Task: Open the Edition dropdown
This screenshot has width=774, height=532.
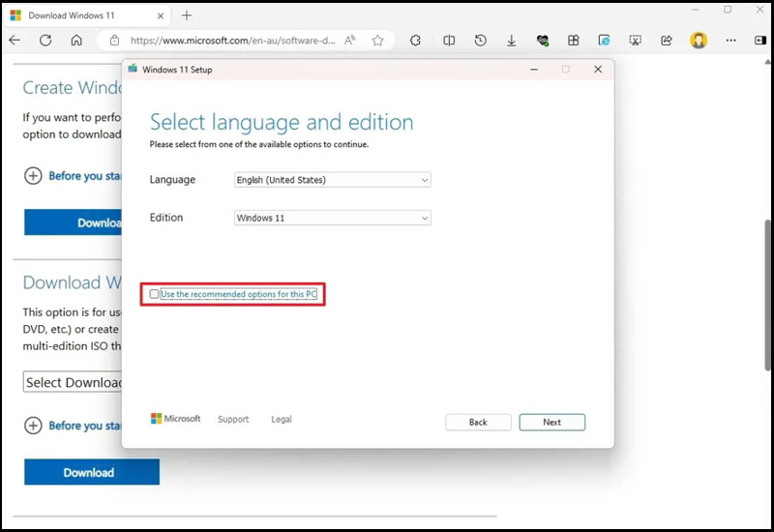Action: tap(332, 218)
